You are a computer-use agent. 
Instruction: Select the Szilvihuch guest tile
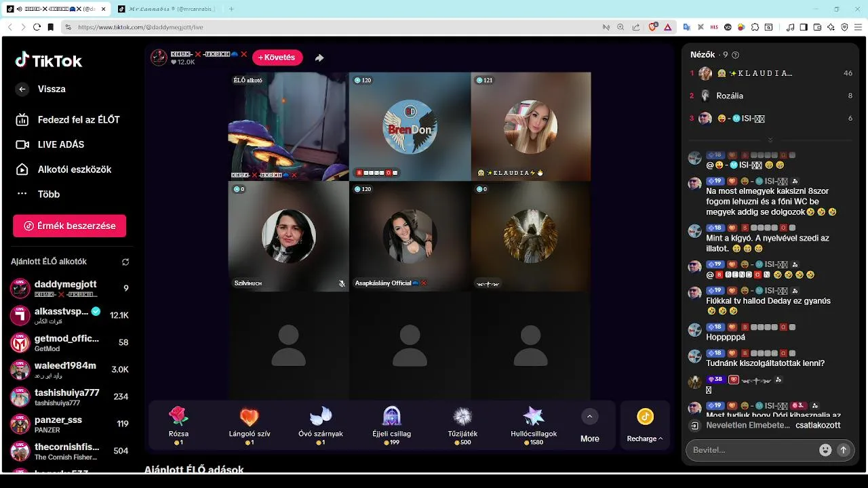pos(288,237)
